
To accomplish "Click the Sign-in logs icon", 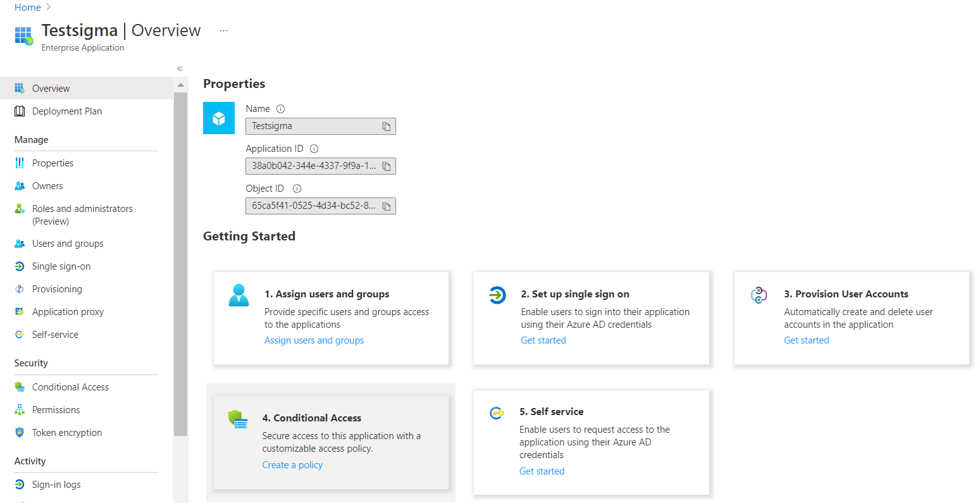I will [x=20, y=485].
